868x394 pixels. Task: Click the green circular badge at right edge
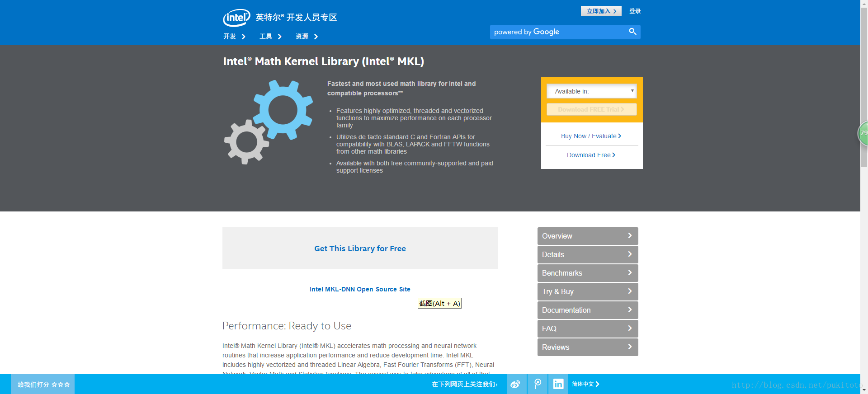(x=863, y=133)
